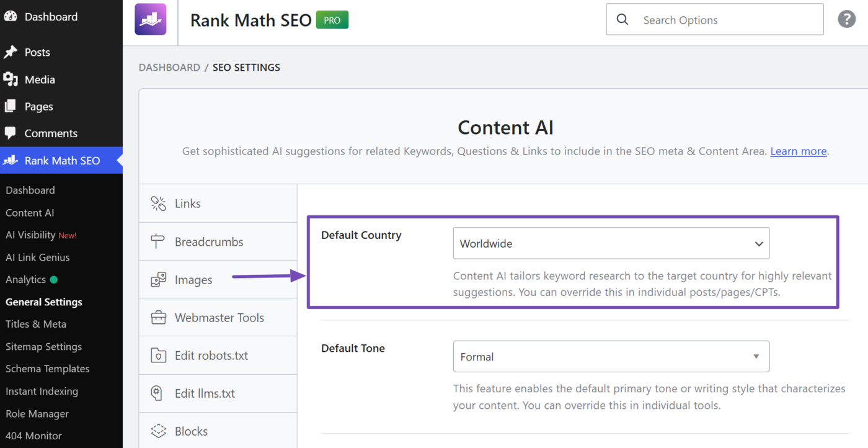
Task: Click the Images tab icon
Action: click(x=159, y=280)
